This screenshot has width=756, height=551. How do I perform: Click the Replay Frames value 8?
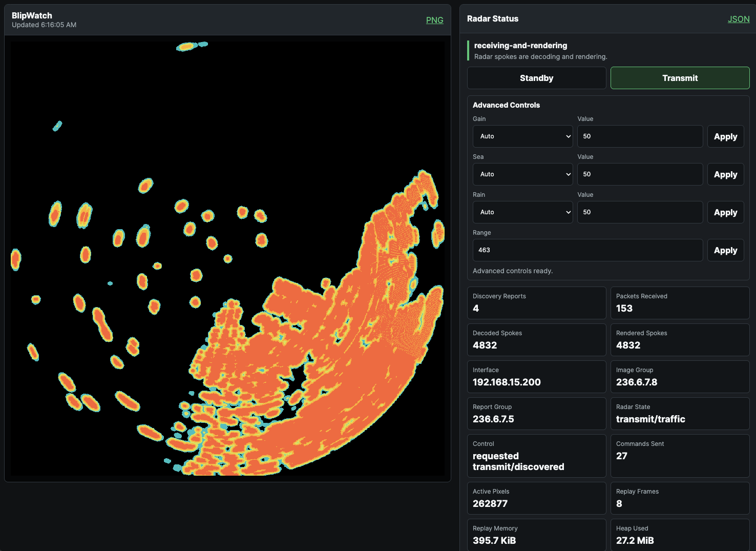[x=619, y=503]
